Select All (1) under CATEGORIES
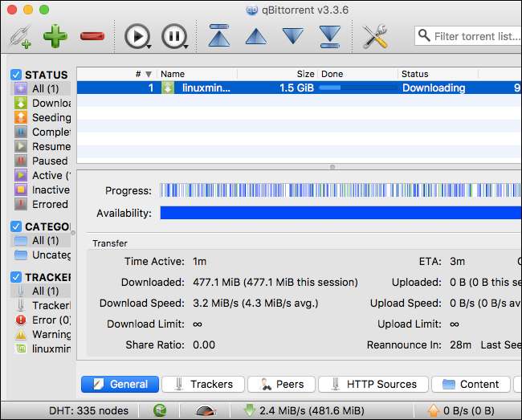The image size is (522, 420). [41, 240]
